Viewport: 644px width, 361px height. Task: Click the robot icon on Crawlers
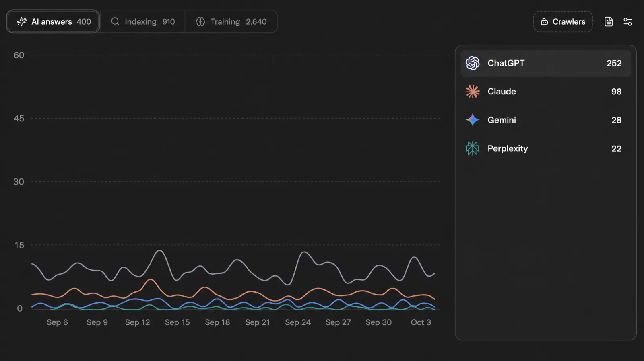[x=544, y=22]
